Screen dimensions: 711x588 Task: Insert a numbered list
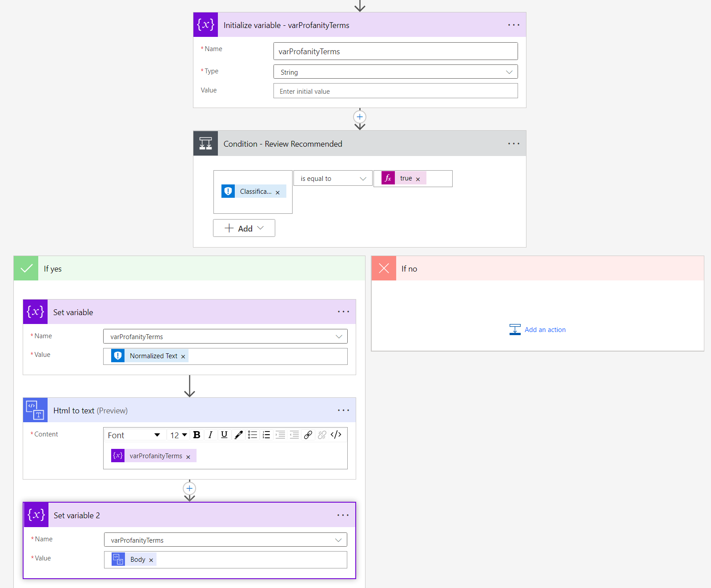[266, 435]
